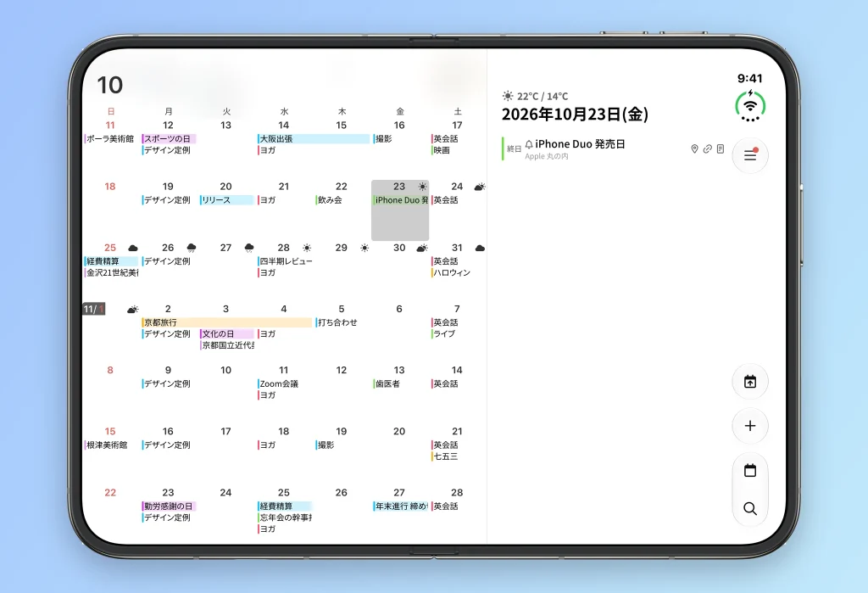Open the 大阪出張 multi-day event
868x593 pixels.
point(314,138)
